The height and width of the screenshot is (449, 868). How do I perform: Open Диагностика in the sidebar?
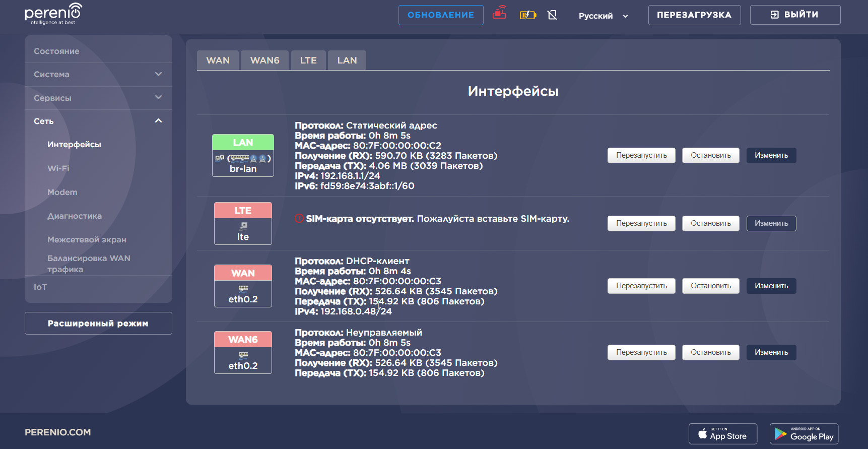coord(75,216)
